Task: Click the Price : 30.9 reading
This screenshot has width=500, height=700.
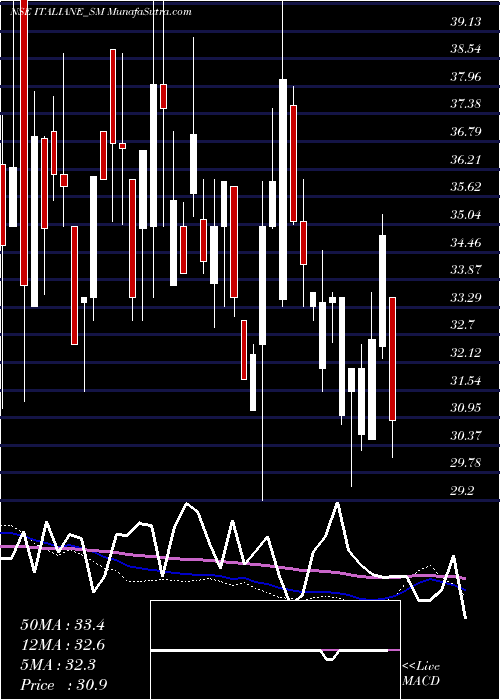Action: coord(63,685)
